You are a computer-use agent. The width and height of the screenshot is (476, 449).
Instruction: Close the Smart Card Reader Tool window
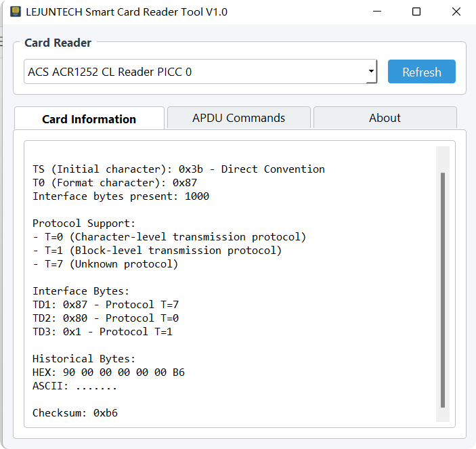pyautogui.click(x=456, y=12)
